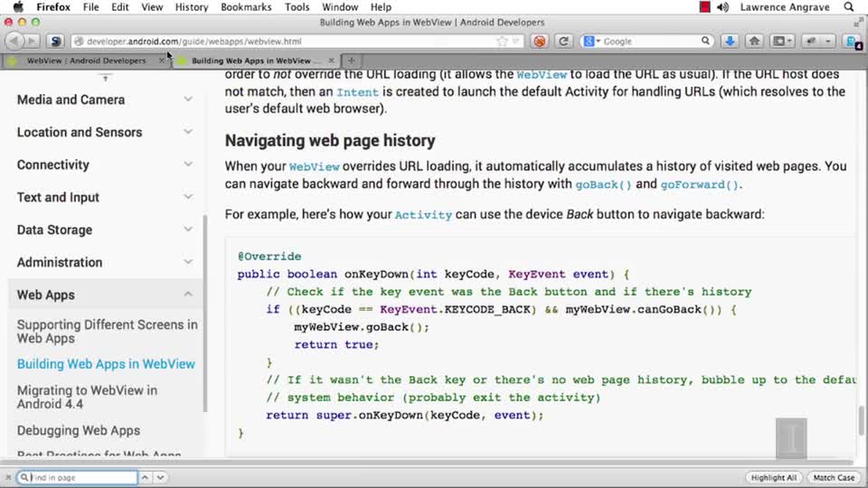
Task: Click the volume icon in menu bar
Action: coord(722,7)
